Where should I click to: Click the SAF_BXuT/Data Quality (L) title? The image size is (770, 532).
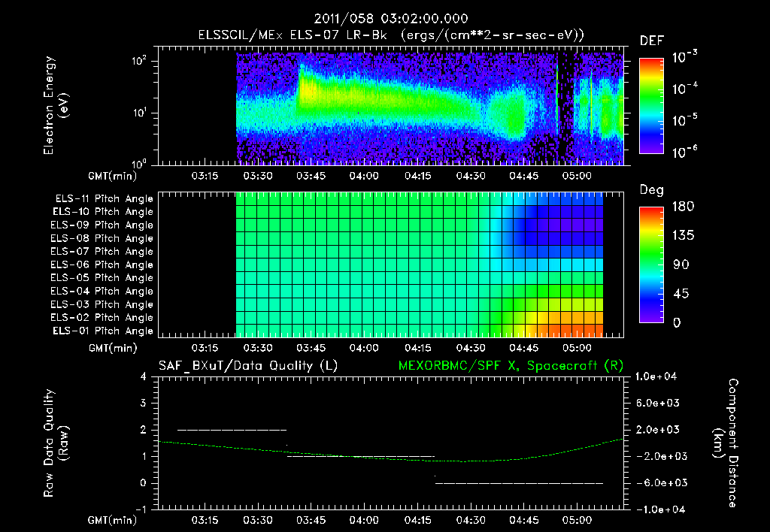[248, 366]
